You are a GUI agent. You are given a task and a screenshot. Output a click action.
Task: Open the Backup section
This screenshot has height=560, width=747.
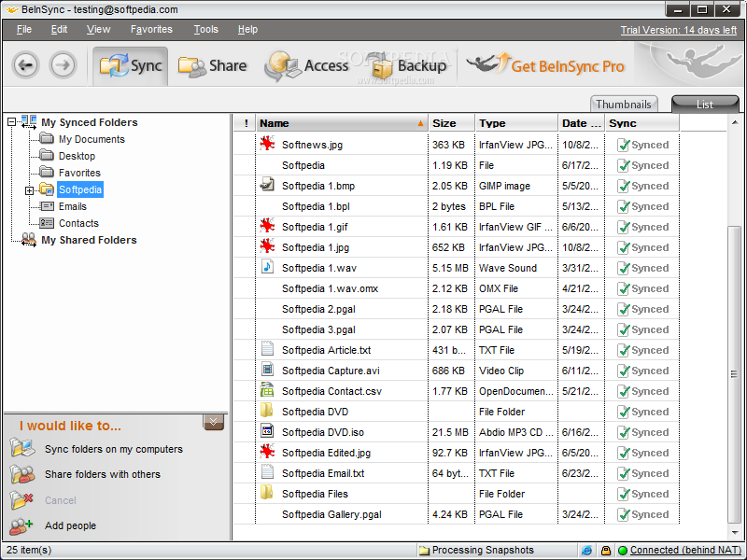point(409,65)
